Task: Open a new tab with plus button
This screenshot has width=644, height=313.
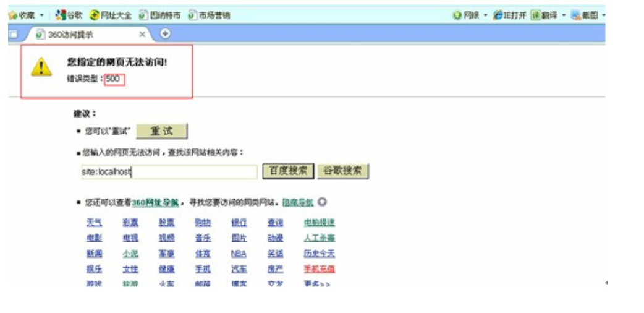Action: pyautogui.click(x=165, y=34)
